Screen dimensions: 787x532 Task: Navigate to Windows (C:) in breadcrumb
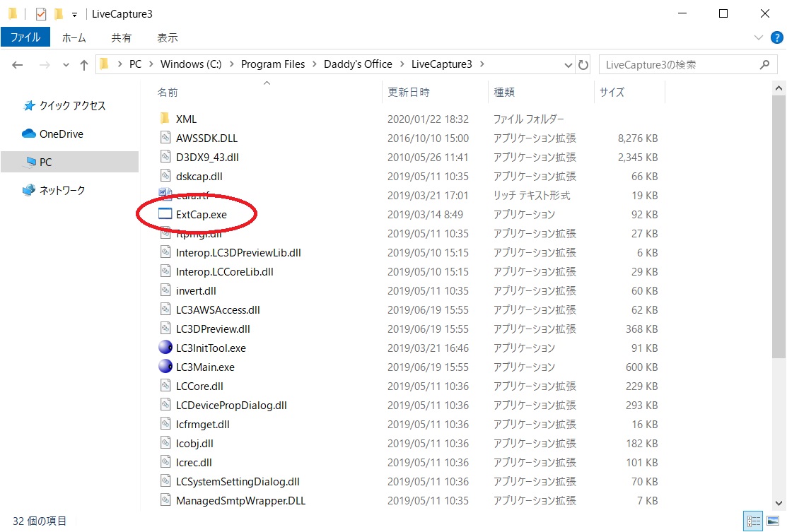191,64
